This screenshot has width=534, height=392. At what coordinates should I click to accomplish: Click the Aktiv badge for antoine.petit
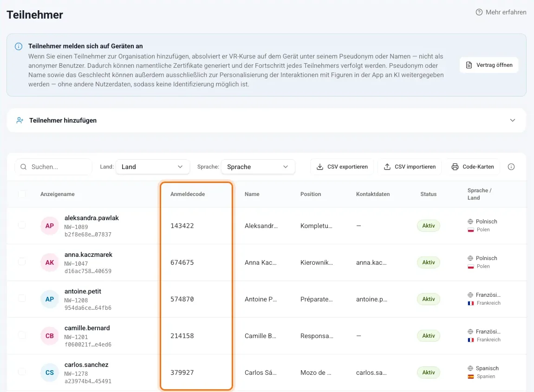tap(429, 299)
